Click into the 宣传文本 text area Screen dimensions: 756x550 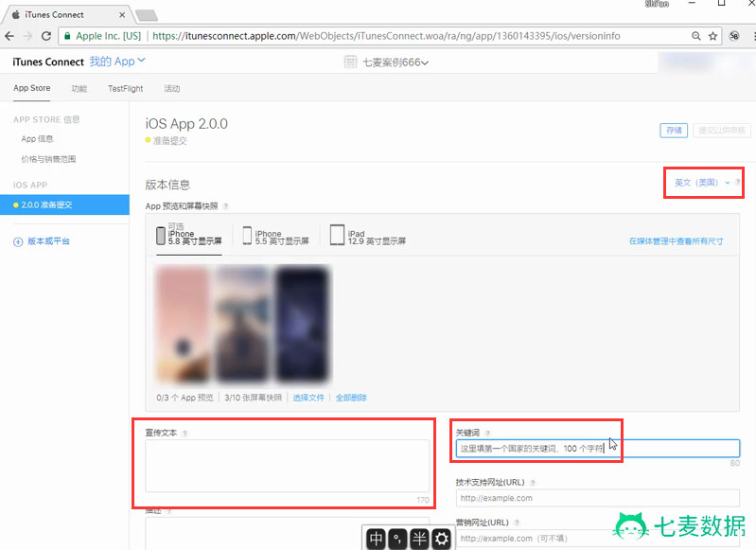288,466
